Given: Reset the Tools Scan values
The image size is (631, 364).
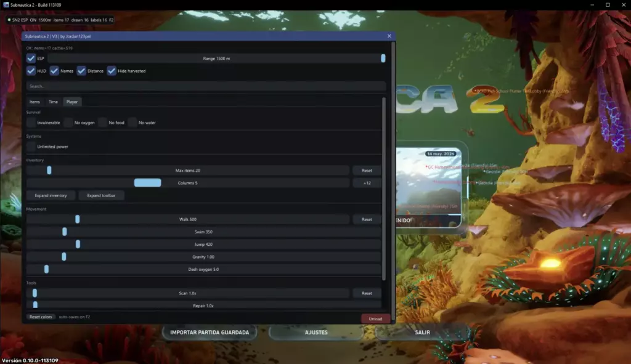Looking at the screenshot, I should (367, 293).
